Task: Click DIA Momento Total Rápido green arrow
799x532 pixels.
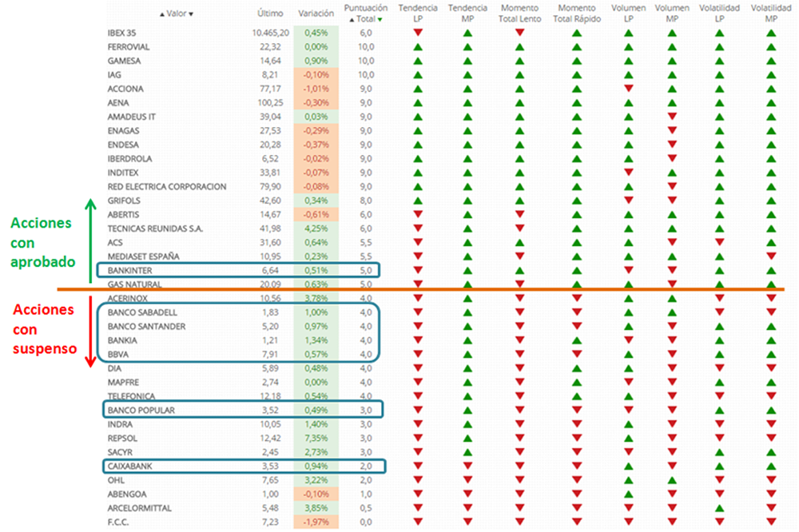Action: tap(577, 368)
